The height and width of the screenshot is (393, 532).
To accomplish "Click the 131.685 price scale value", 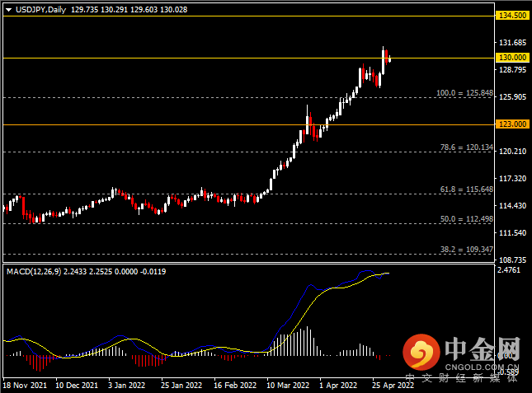I will (513, 43).
